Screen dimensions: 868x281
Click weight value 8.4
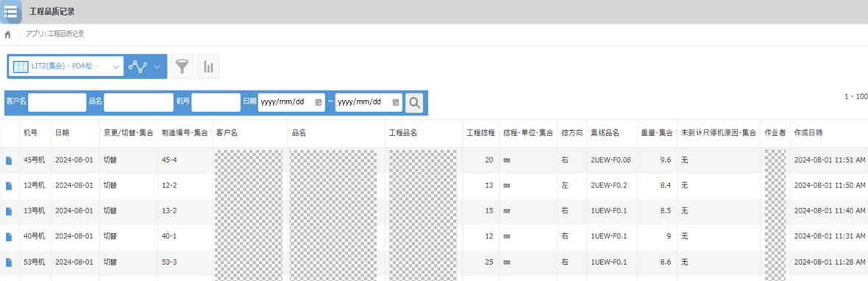coord(666,186)
